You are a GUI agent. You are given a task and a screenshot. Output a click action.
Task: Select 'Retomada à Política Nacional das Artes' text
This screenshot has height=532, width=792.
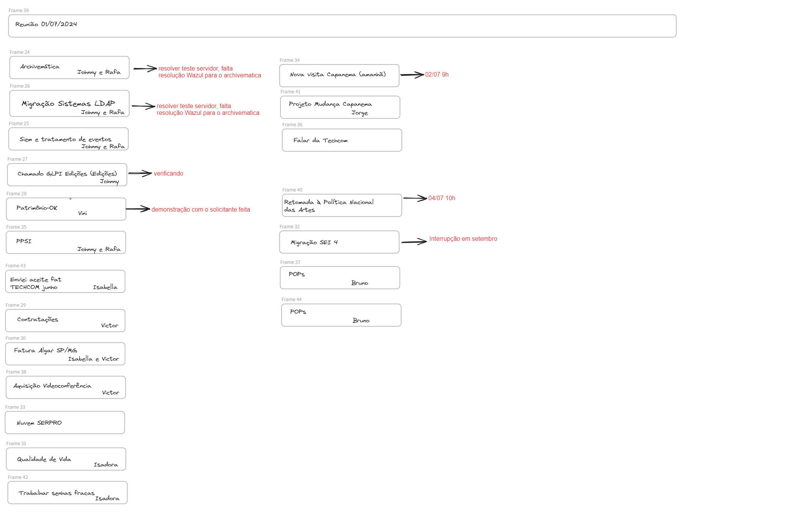click(329, 206)
